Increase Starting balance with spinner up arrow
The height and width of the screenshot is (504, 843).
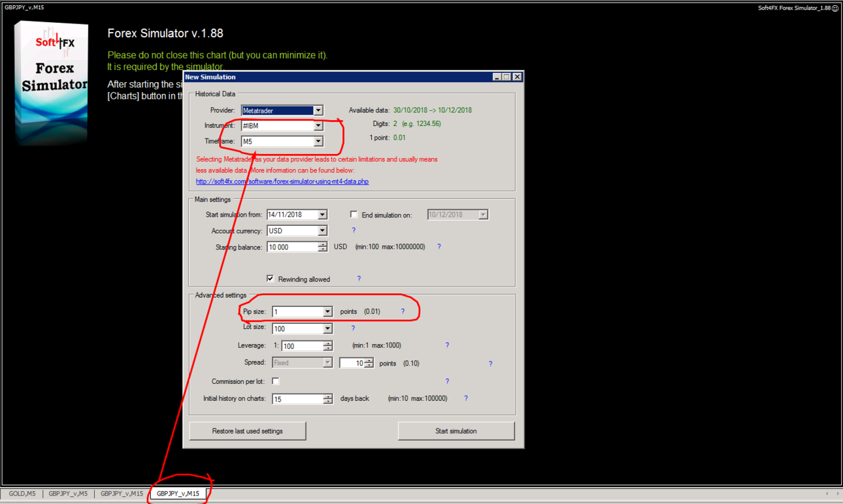(322, 244)
